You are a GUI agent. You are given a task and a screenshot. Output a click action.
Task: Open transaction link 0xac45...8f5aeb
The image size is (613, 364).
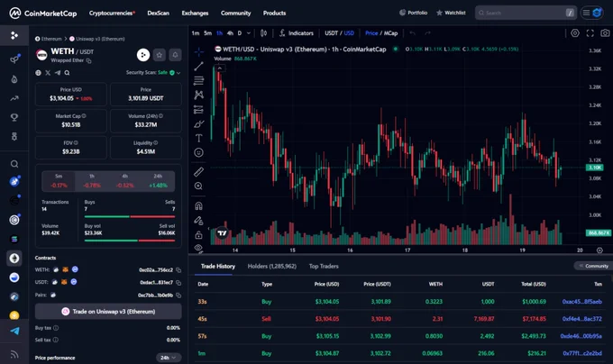pyautogui.click(x=582, y=302)
